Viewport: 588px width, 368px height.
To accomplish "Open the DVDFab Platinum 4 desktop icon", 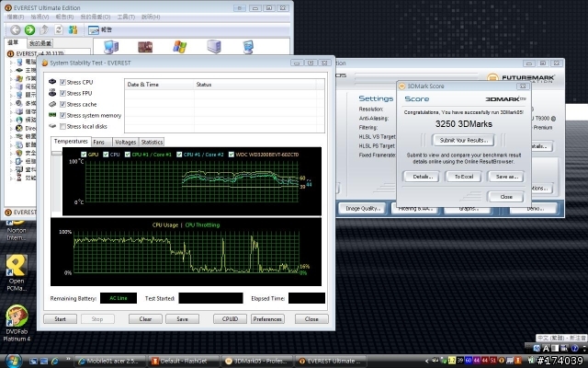I will tap(17, 323).
